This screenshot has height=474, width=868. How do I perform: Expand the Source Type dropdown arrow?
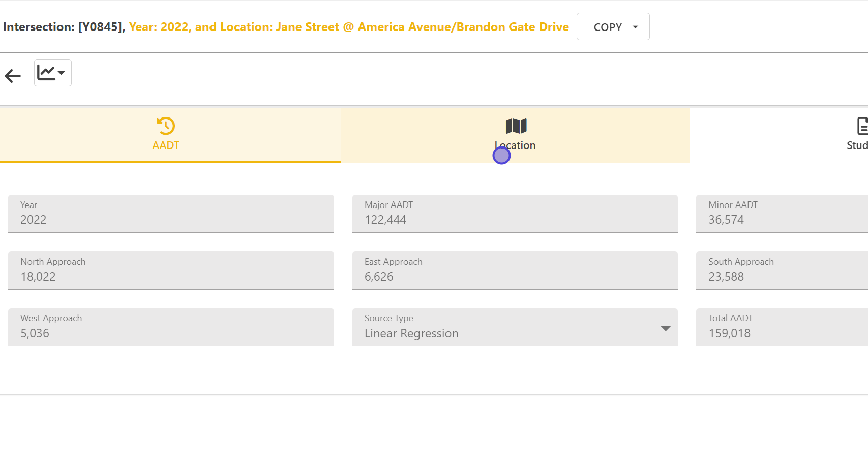click(665, 328)
